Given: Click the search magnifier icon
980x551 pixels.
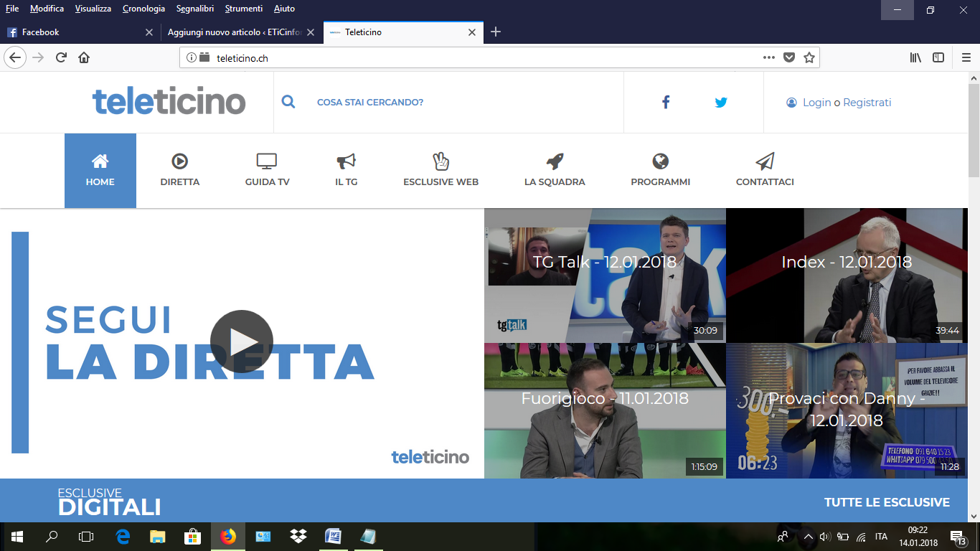Looking at the screenshot, I should (x=288, y=102).
